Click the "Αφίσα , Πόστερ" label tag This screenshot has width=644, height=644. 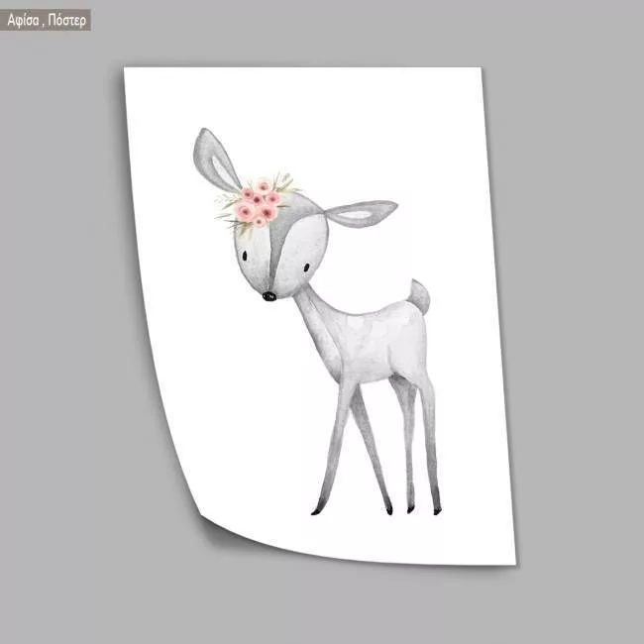click(47, 19)
